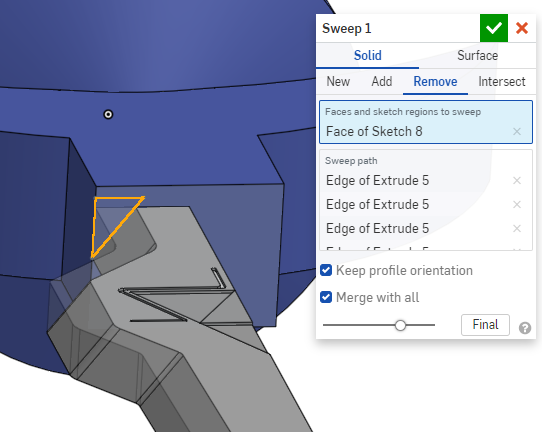Toggle Merge with all checkbox
This screenshot has height=432, width=542.
[x=326, y=297]
